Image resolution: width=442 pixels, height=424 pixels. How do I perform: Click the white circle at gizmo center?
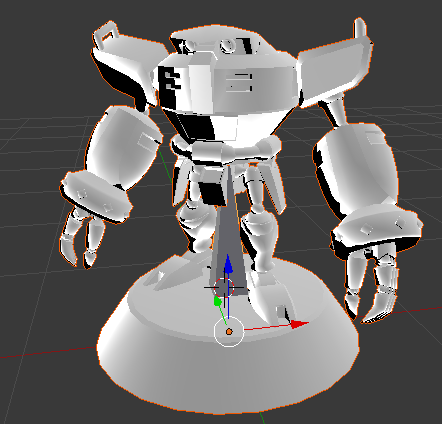[x=229, y=332]
